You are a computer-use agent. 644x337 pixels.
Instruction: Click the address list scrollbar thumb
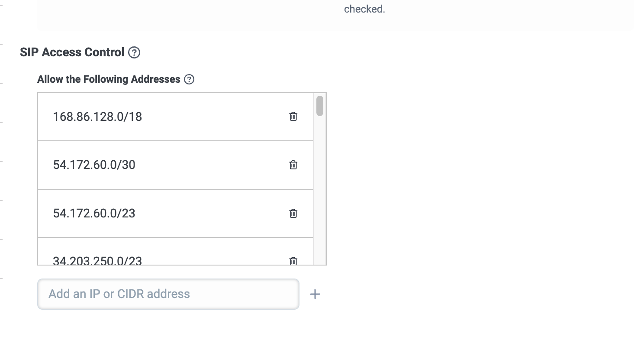pyautogui.click(x=320, y=106)
